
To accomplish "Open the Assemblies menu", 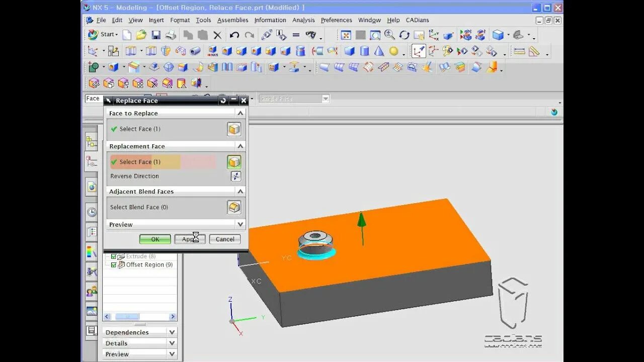I will [x=232, y=20].
